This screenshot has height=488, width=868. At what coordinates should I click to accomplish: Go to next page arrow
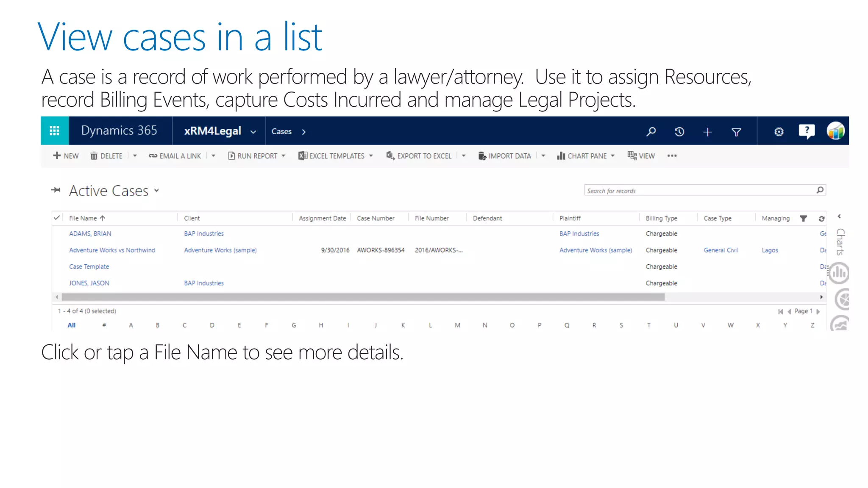tap(818, 311)
